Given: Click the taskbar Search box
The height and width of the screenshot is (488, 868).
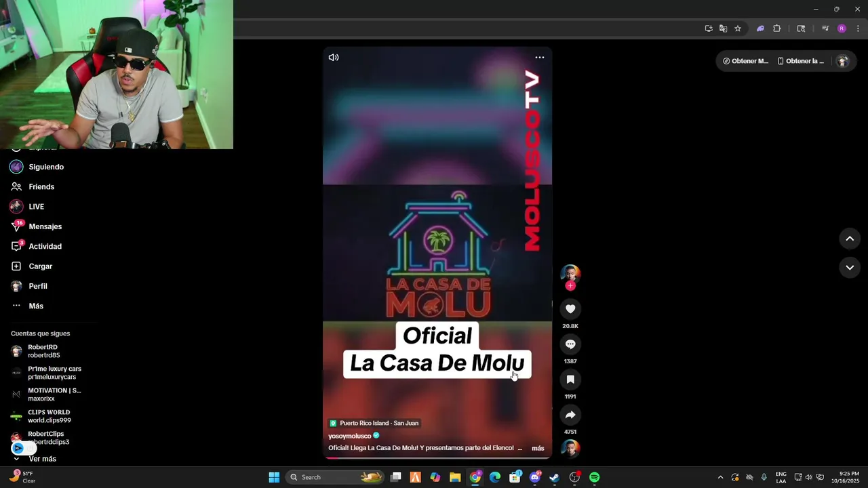Looking at the screenshot, I should (x=336, y=477).
